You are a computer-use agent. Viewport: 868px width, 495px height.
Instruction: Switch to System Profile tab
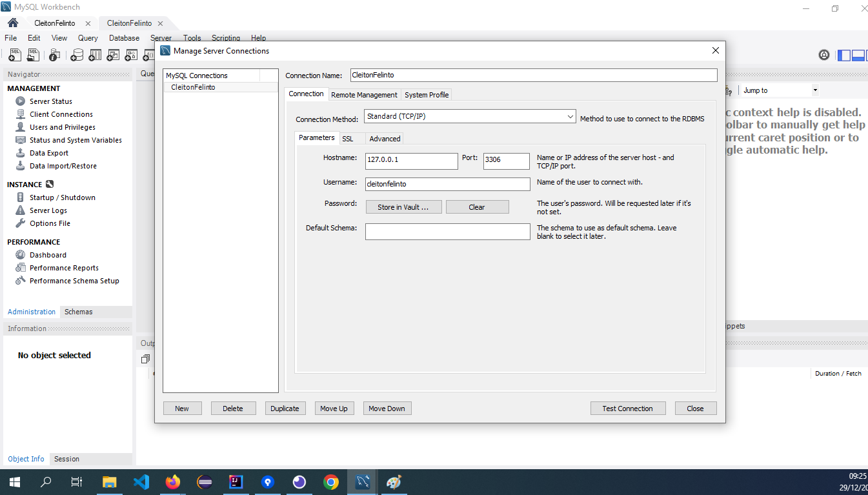(427, 95)
